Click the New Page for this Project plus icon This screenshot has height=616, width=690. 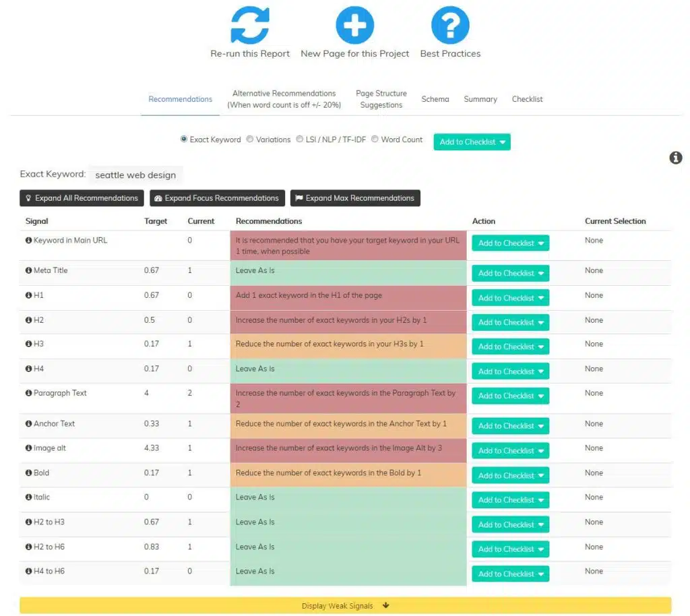click(354, 24)
